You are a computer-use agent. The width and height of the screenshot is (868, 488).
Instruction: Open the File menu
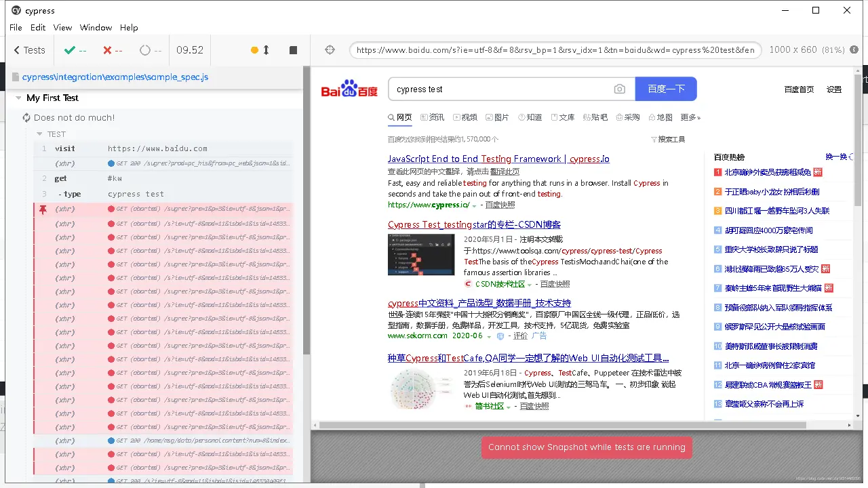click(15, 28)
